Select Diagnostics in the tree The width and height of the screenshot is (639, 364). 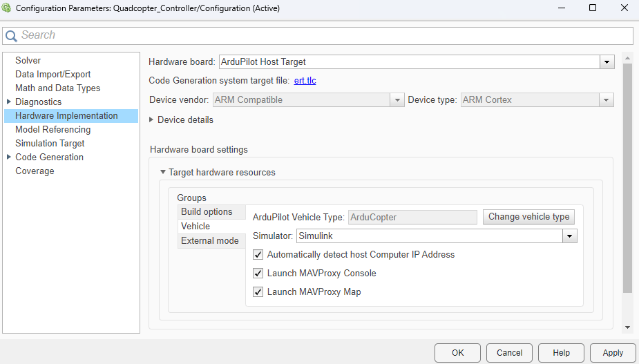point(38,102)
